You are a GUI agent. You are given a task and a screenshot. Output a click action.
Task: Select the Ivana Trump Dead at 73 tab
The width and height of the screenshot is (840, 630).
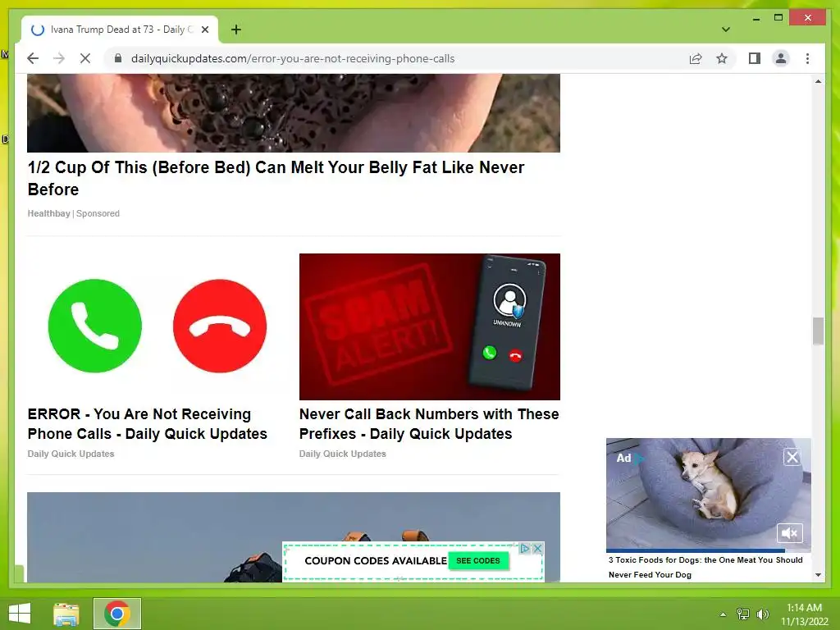(119, 30)
